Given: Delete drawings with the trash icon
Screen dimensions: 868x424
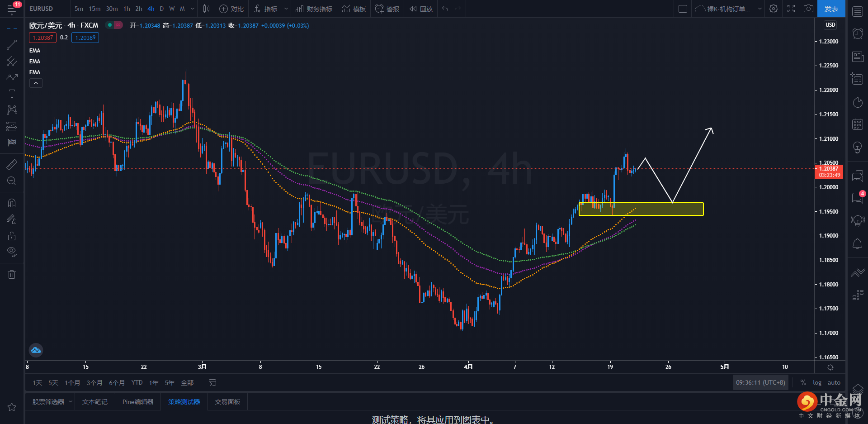Looking at the screenshot, I should tap(12, 274).
